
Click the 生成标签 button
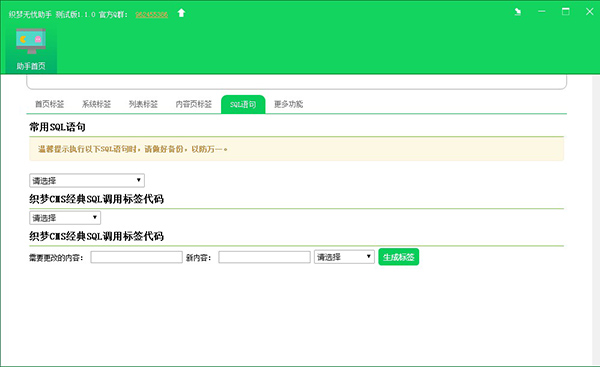pyautogui.click(x=399, y=257)
